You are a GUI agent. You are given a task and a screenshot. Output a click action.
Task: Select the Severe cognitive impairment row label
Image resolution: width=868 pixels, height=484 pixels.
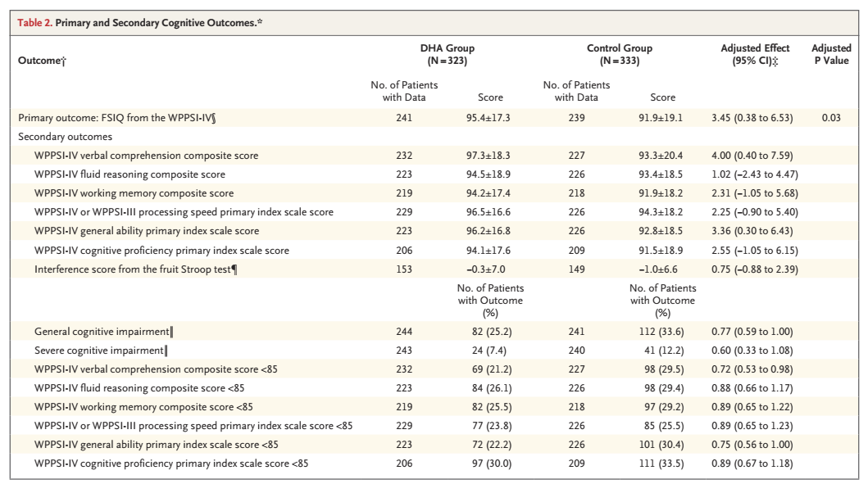tap(100, 351)
